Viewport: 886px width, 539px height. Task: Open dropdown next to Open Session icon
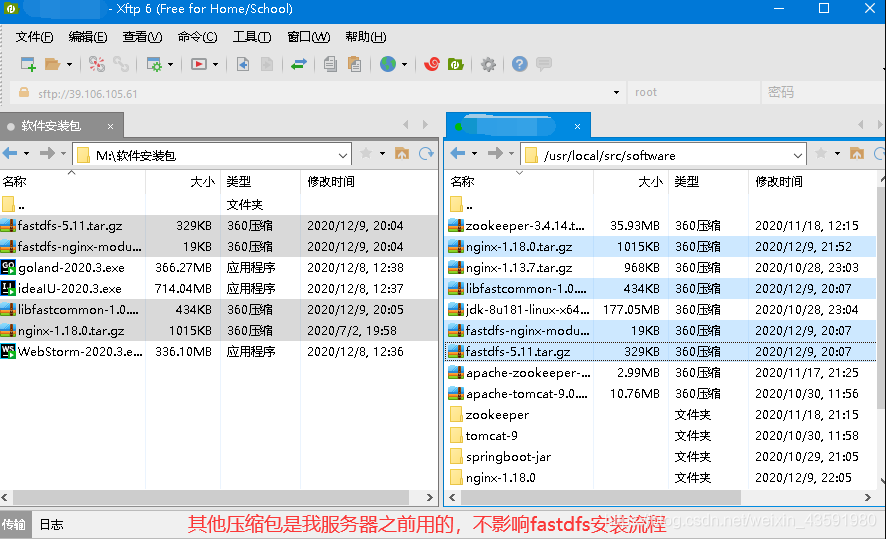point(70,64)
